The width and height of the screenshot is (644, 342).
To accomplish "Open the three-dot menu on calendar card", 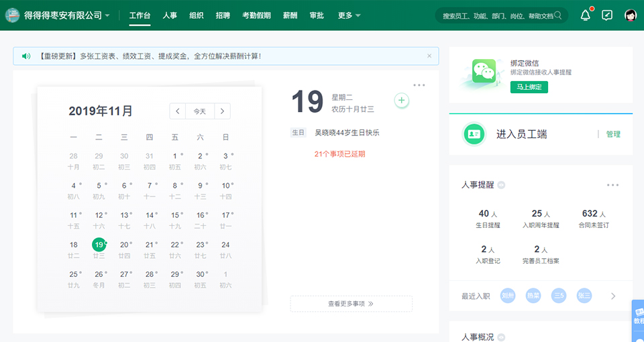I will click(419, 85).
